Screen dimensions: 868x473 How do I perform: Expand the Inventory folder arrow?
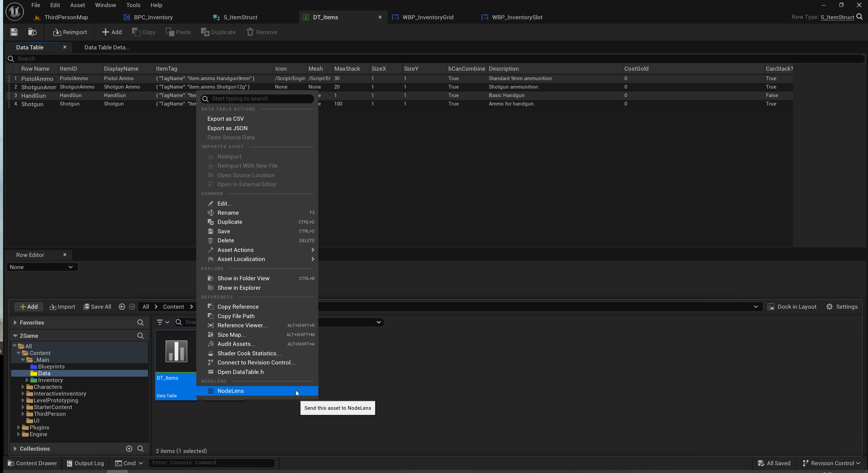pyautogui.click(x=27, y=380)
